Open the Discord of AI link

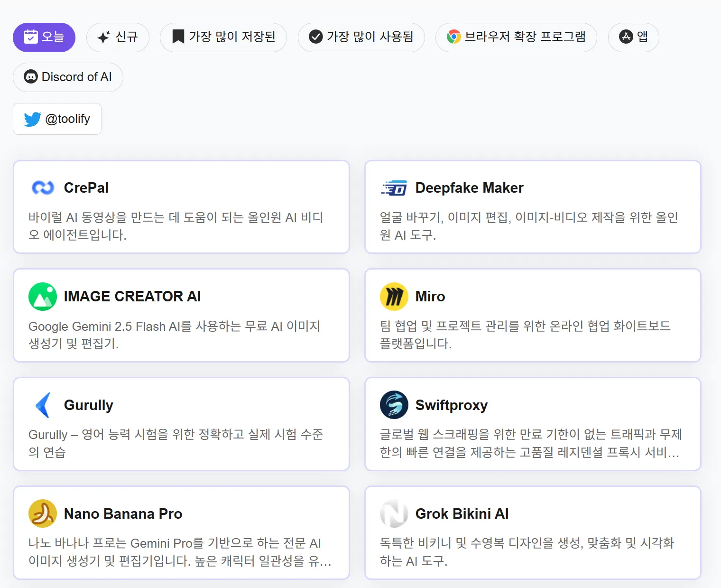(68, 77)
